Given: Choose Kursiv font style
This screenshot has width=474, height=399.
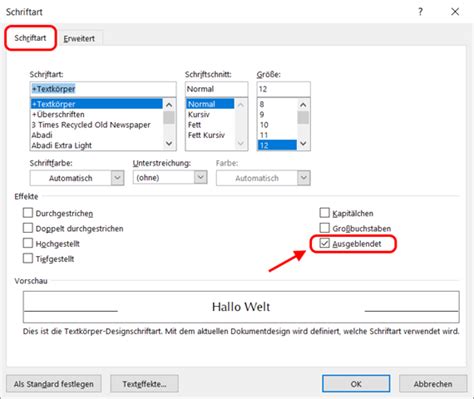Looking at the screenshot, I should (210, 114).
